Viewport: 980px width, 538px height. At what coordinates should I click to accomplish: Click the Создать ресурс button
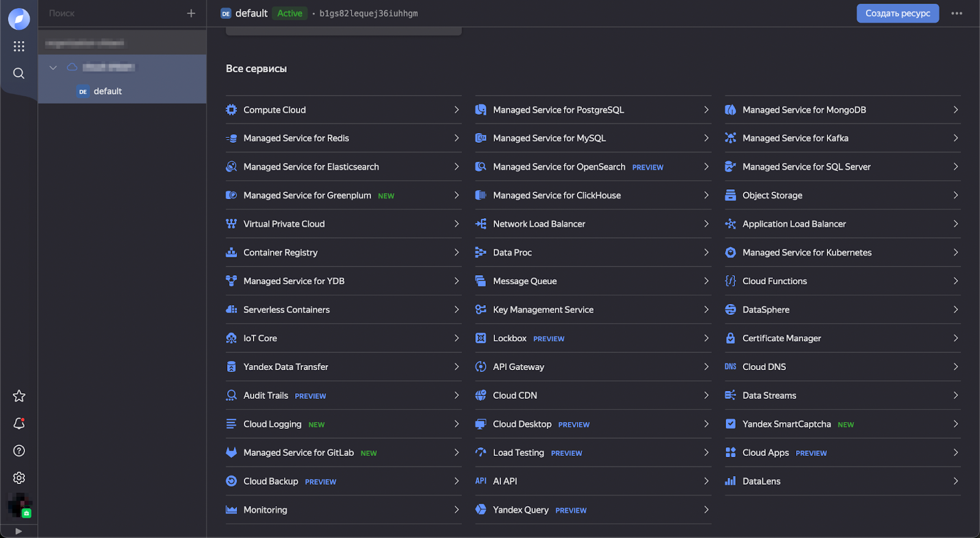(x=897, y=13)
